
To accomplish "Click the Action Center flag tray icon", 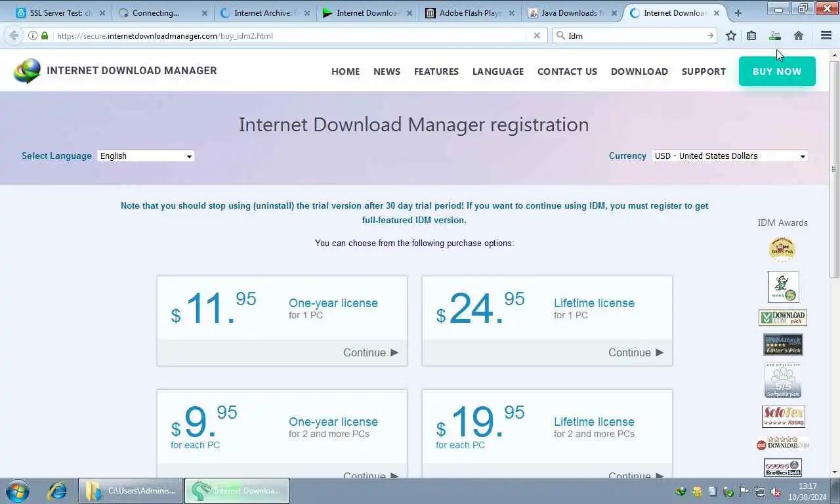I will 744,491.
